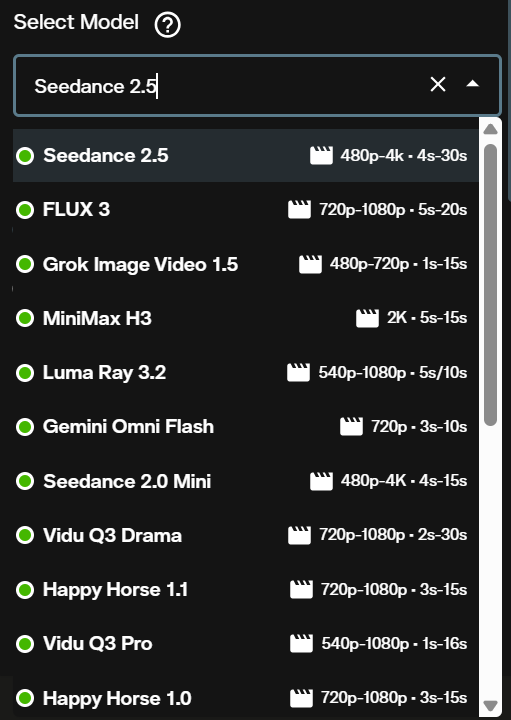The image size is (511, 720).
Task: Click the green status dot beside Luma Ray 3.2
Action: click(25, 372)
